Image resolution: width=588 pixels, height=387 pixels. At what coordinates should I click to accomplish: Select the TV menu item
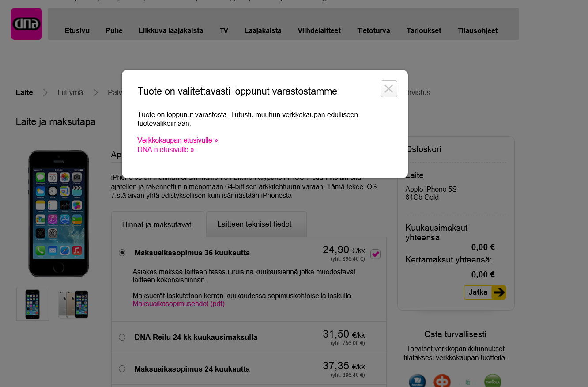coord(224,30)
